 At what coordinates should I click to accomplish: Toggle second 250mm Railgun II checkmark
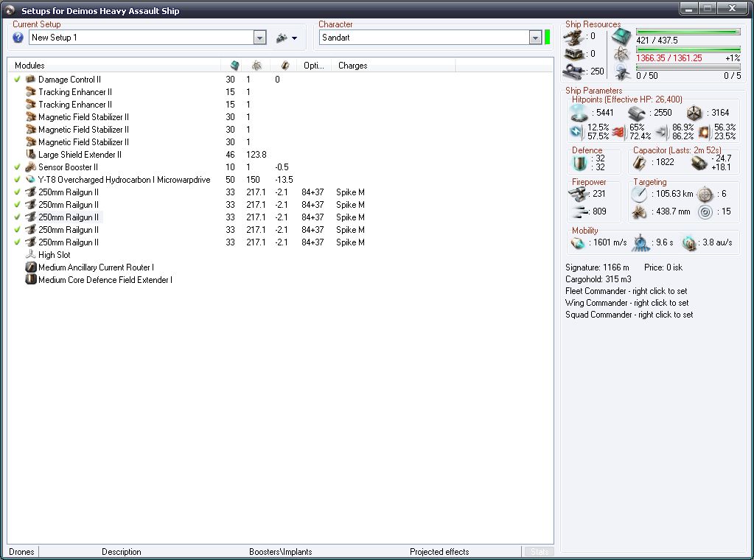point(17,204)
